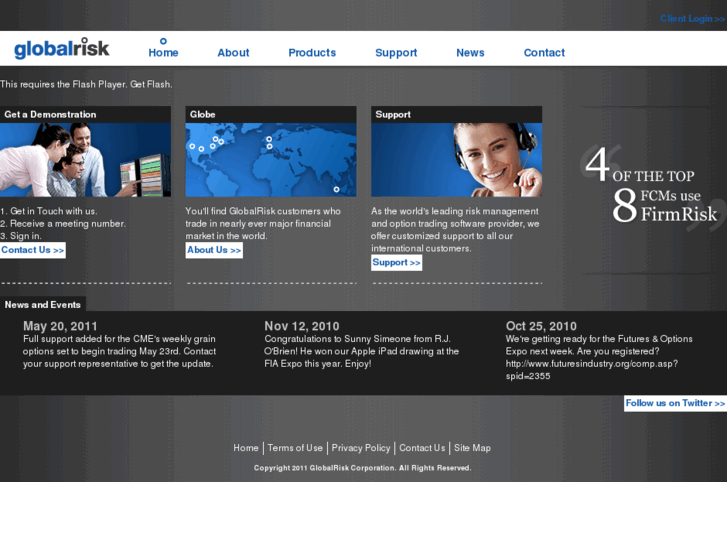
Task: Open the Products navigation item
Action: pyautogui.click(x=312, y=53)
